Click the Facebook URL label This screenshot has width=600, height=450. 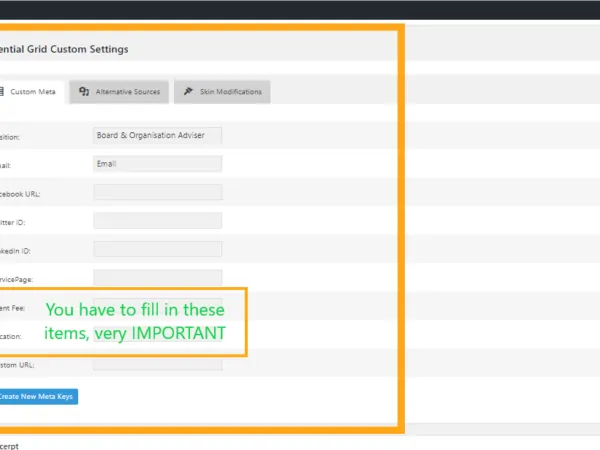click(x=20, y=194)
